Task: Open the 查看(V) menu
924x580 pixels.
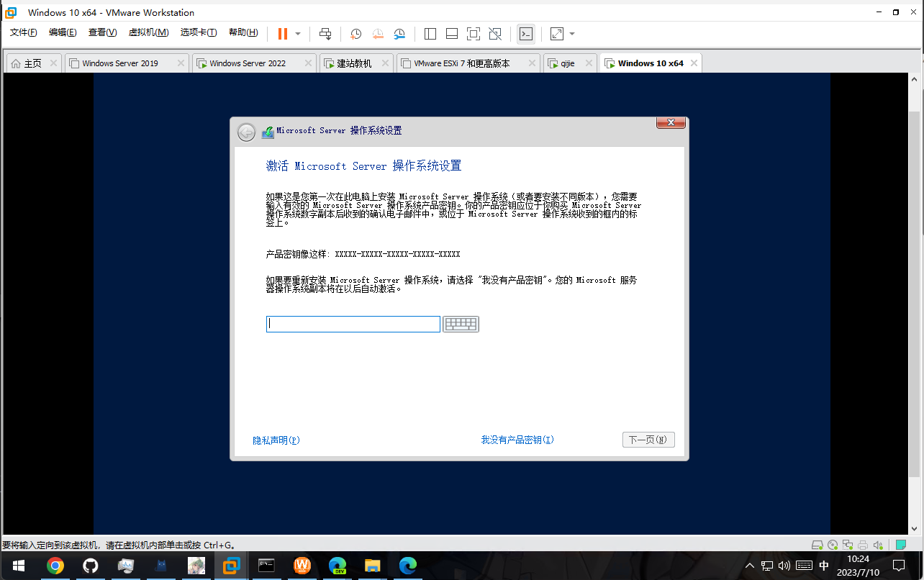Action: pos(102,32)
